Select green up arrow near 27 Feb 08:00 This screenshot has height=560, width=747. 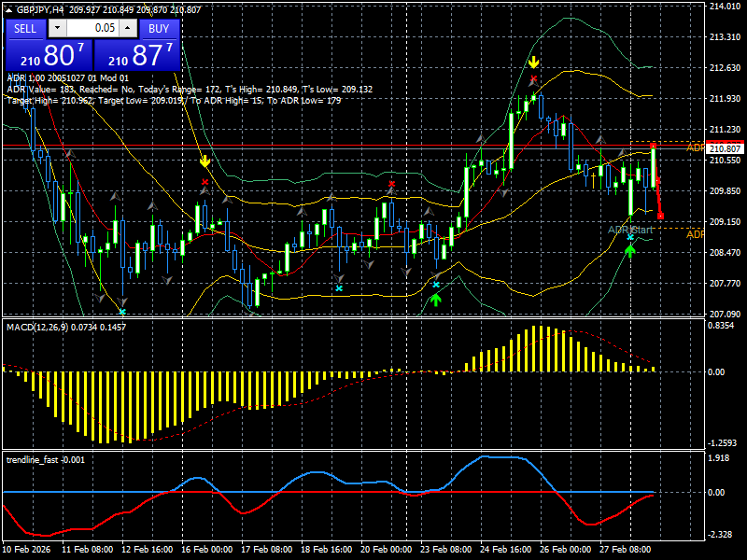pos(629,251)
